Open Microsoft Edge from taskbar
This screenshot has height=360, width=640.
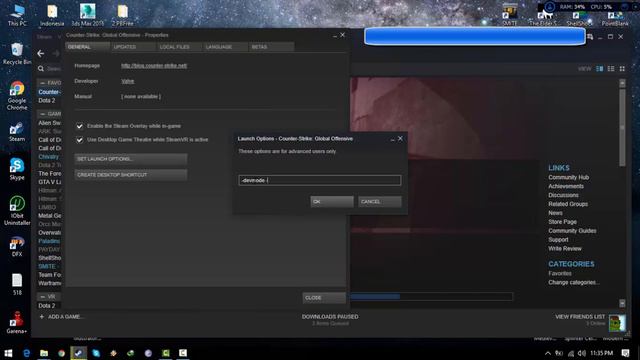[x=27, y=353]
